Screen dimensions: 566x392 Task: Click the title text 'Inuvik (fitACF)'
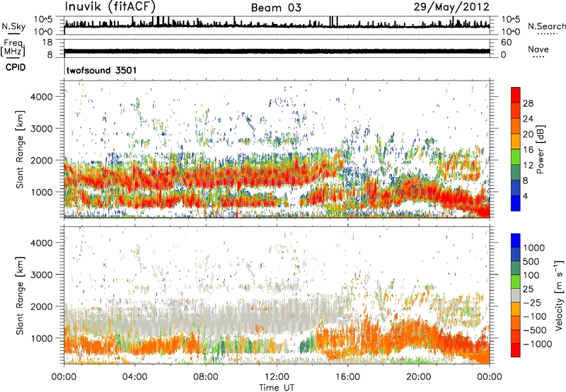tap(110, 6)
